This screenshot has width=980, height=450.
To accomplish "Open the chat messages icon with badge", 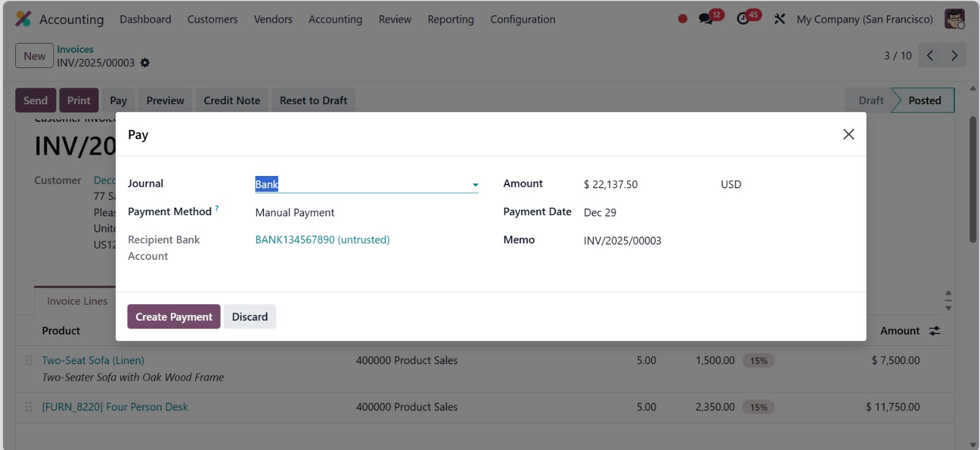I will click(x=706, y=19).
